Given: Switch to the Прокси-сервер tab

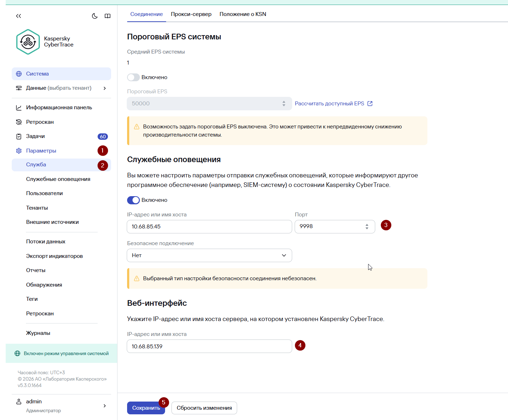Looking at the screenshot, I should pyautogui.click(x=191, y=14).
